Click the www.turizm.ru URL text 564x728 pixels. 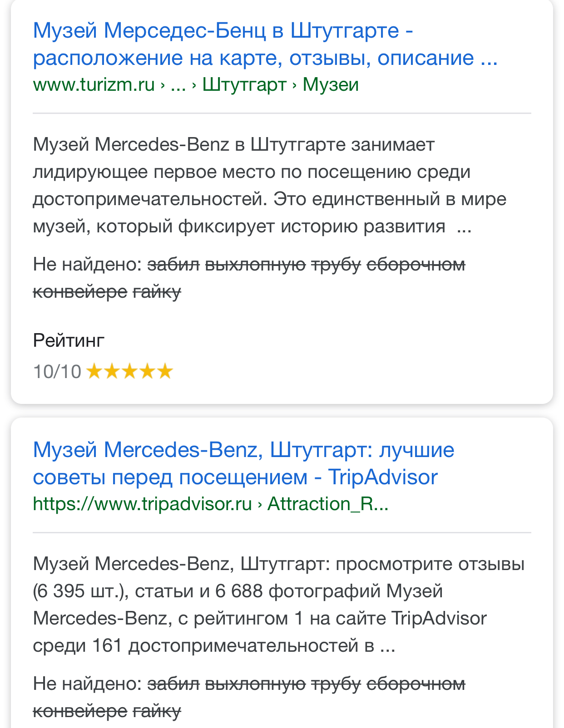(94, 84)
